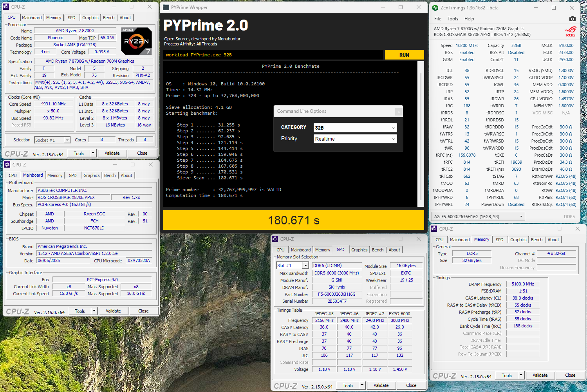The width and height of the screenshot is (587, 392).
Task: Click the MEM VDDQ 1.6000V value
Action: pos(566,92)
